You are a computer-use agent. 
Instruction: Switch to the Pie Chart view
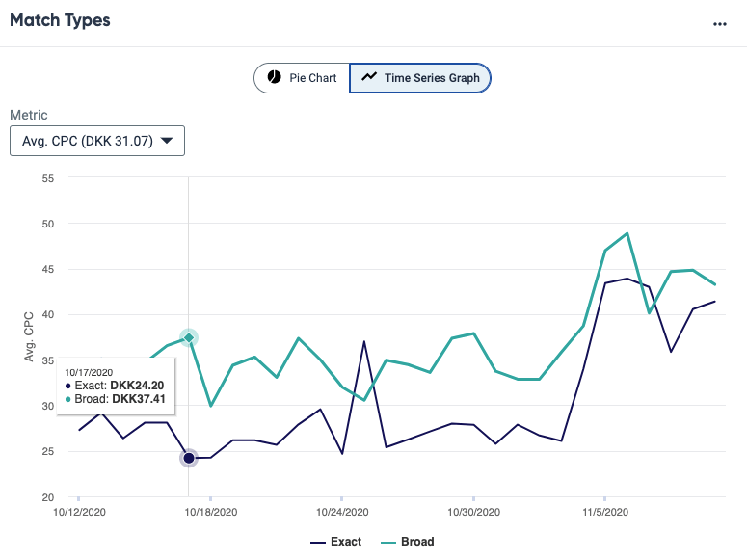tap(302, 78)
